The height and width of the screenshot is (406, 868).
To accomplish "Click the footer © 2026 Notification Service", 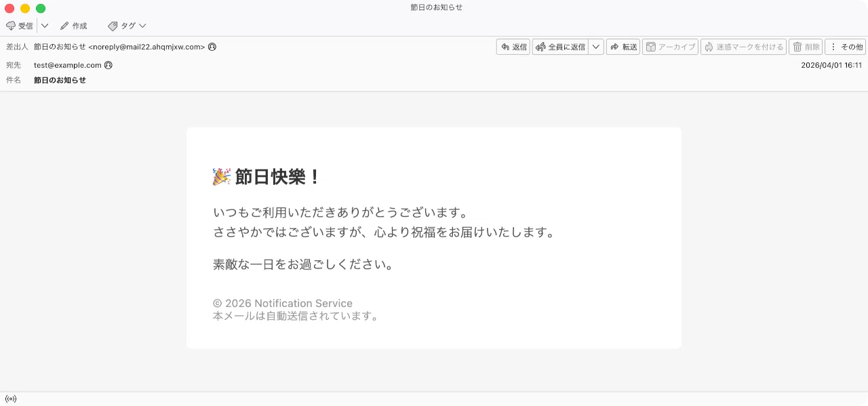I will point(283,303).
